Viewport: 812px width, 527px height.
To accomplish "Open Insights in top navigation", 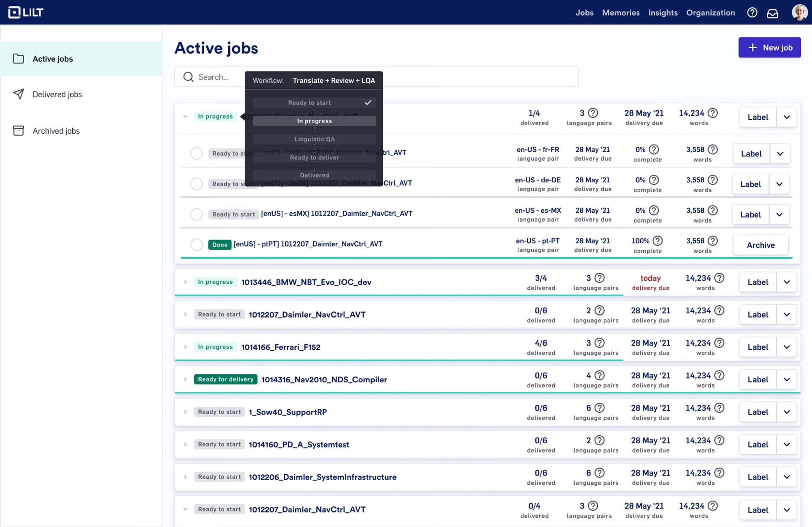I will (x=663, y=13).
